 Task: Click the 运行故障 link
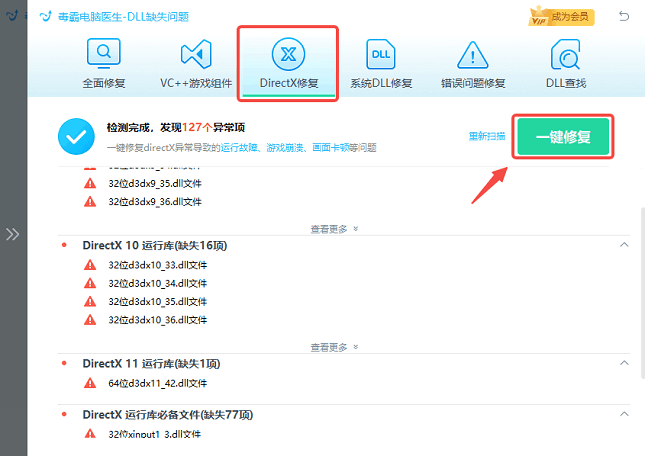tap(239, 148)
